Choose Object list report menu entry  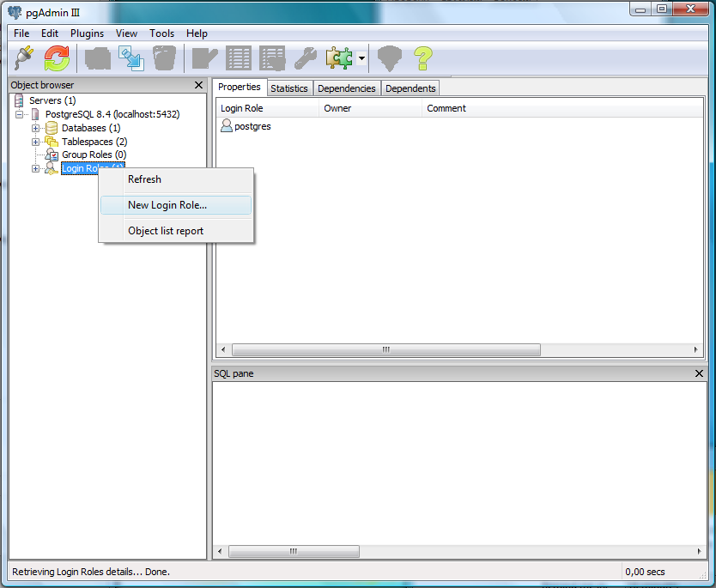click(176, 231)
